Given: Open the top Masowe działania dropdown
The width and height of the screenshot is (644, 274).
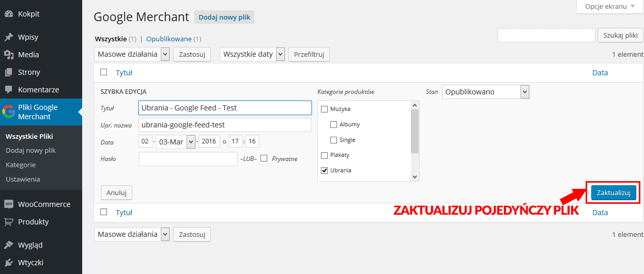Looking at the screenshot, I should click(x=132, y=54).
